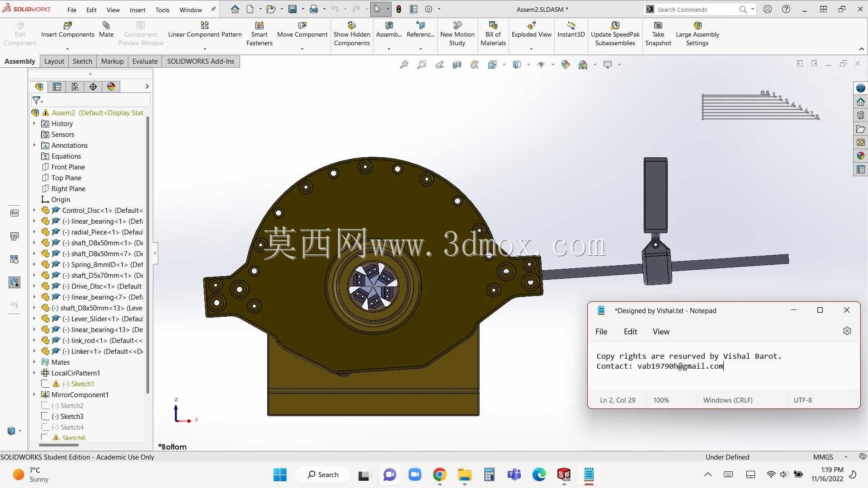Expand LocalCirPattern1 node
This screenshot has height=488, width=868.
tap(34, 373)
